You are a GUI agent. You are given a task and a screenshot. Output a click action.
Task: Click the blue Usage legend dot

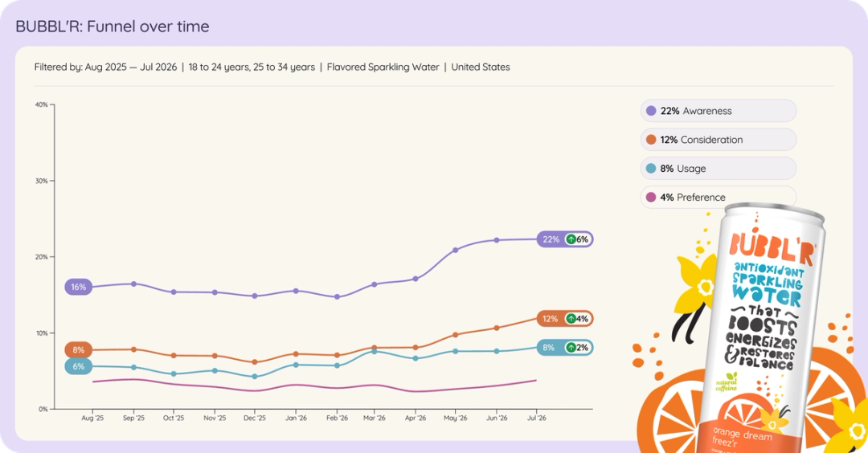coord(651,168)
